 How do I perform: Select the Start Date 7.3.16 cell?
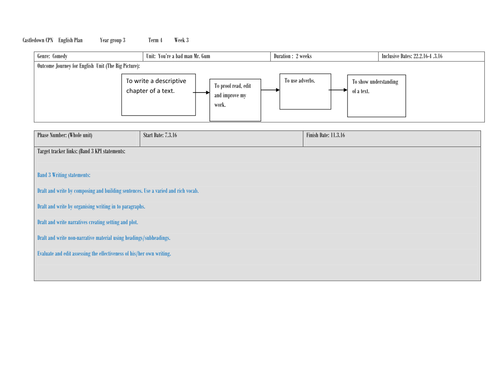pyautogui.click(x=222, y=138)
